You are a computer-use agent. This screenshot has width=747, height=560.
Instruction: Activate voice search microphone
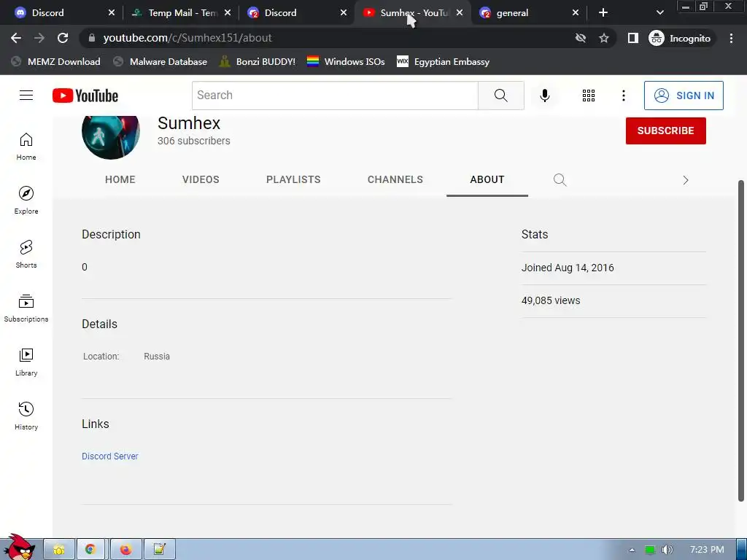(544, 96)
